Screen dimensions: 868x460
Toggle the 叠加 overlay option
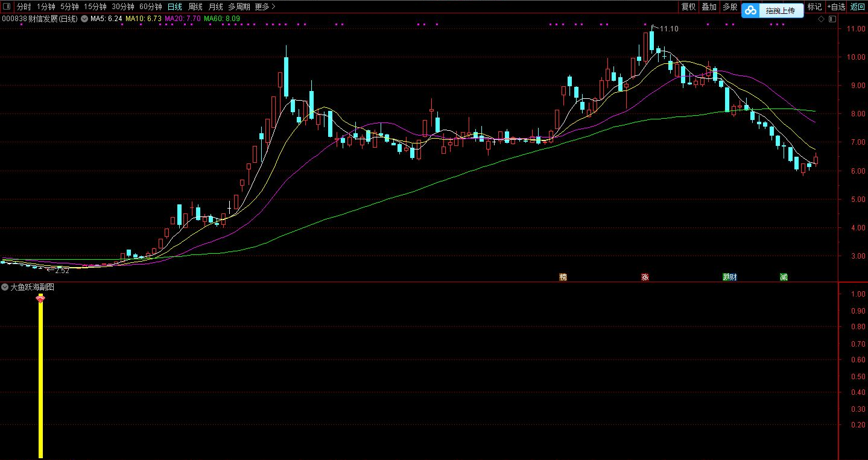709,7
